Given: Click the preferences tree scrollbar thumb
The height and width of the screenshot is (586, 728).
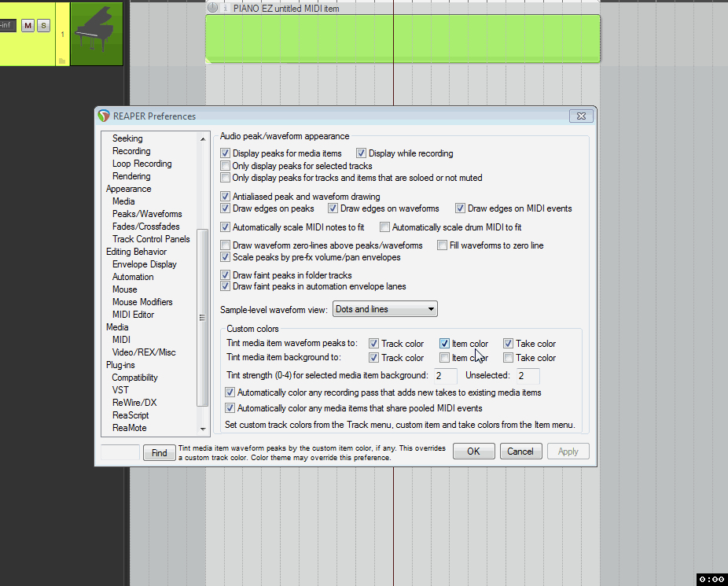Looking at the screenshot, I should point(202,318).
